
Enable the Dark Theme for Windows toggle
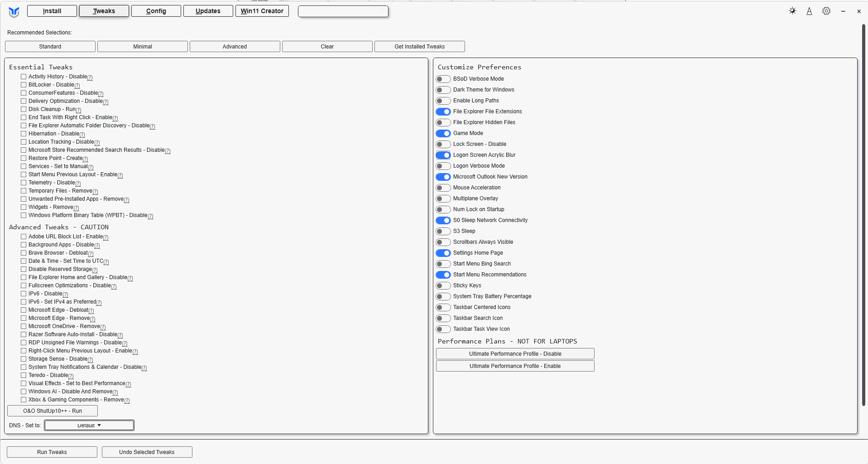coord(443,90)
